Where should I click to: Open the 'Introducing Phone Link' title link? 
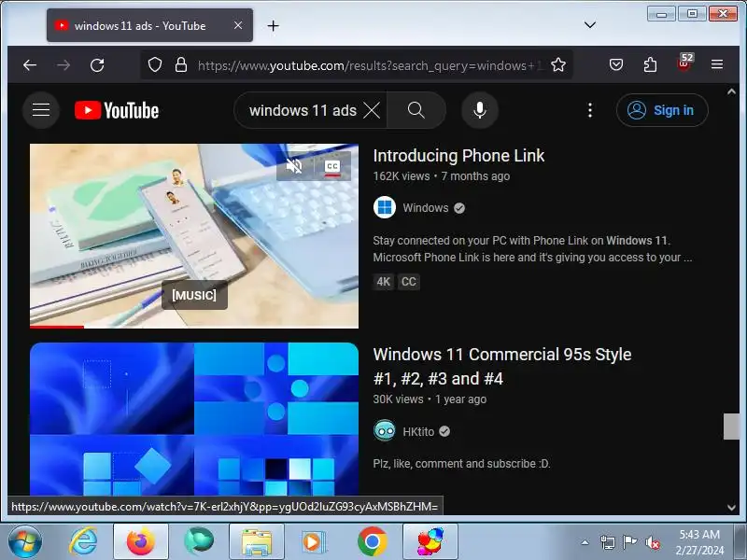pos(458,156)
